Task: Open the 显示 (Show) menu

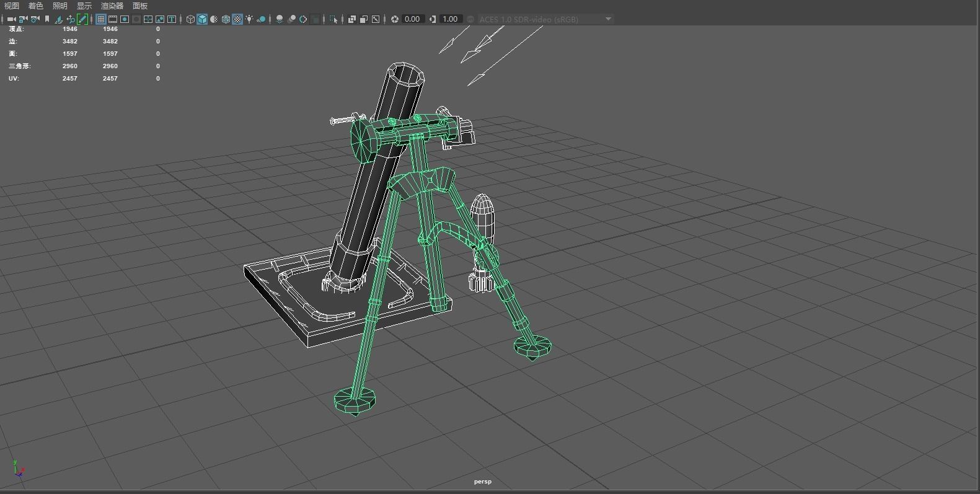Action: point(84,6)
